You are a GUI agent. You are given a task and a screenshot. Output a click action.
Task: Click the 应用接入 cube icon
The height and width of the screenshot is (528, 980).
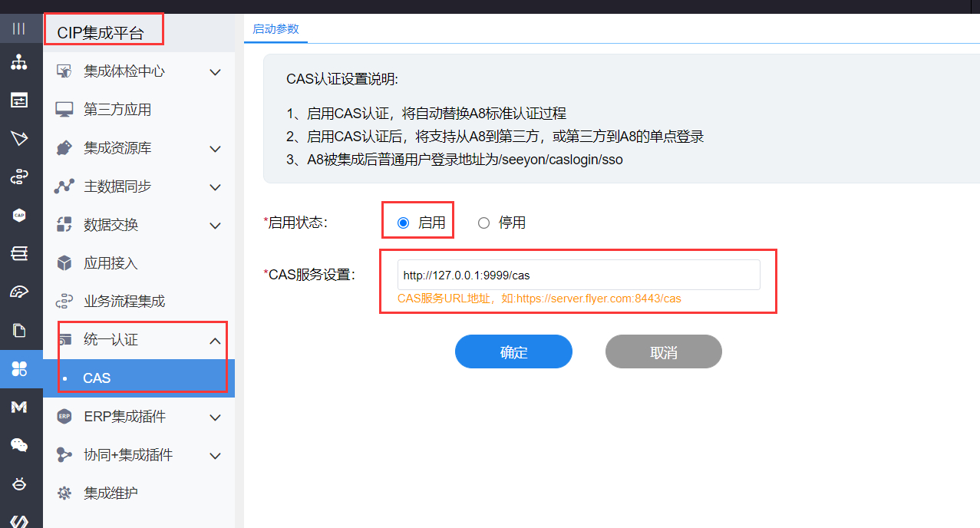64,263
